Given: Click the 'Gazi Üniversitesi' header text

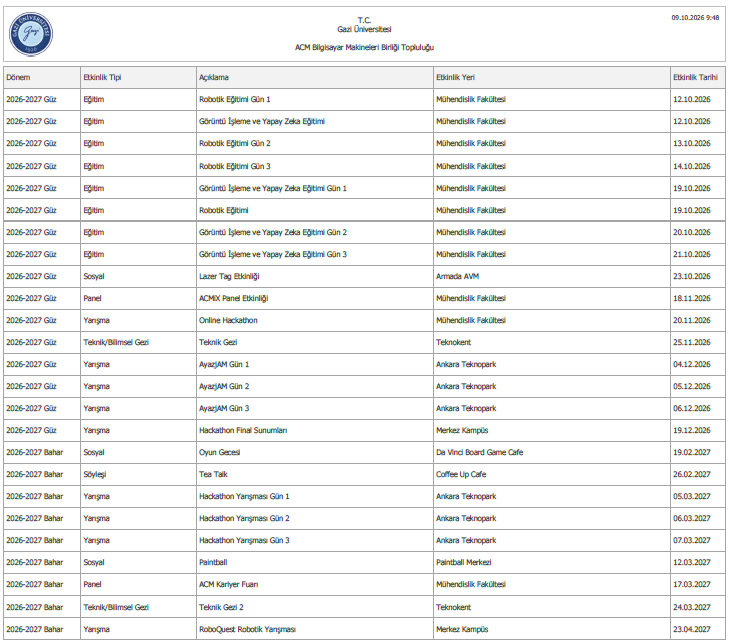Looking at the screenshot, I should [364, 29].
